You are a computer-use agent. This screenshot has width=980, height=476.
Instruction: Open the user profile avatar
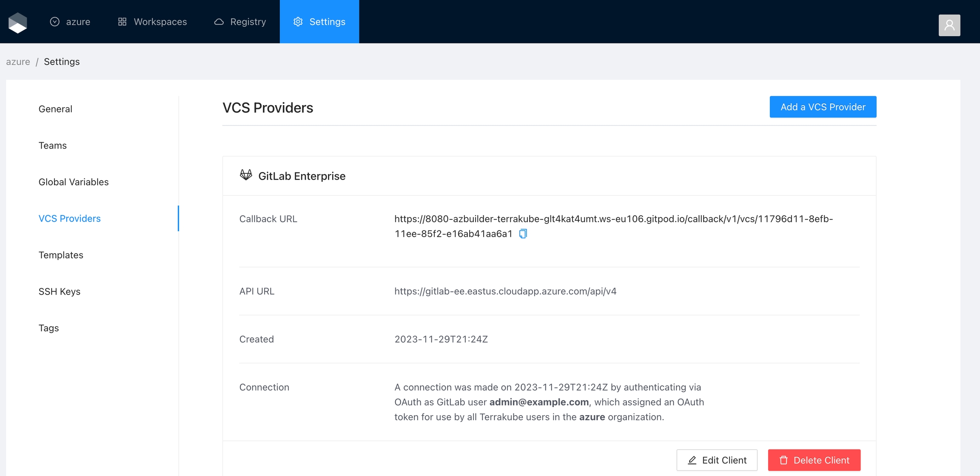click(949, 25)
